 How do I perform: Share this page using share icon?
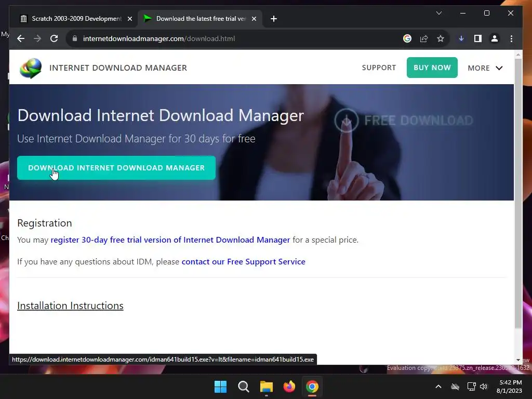(x=424, y=38)
